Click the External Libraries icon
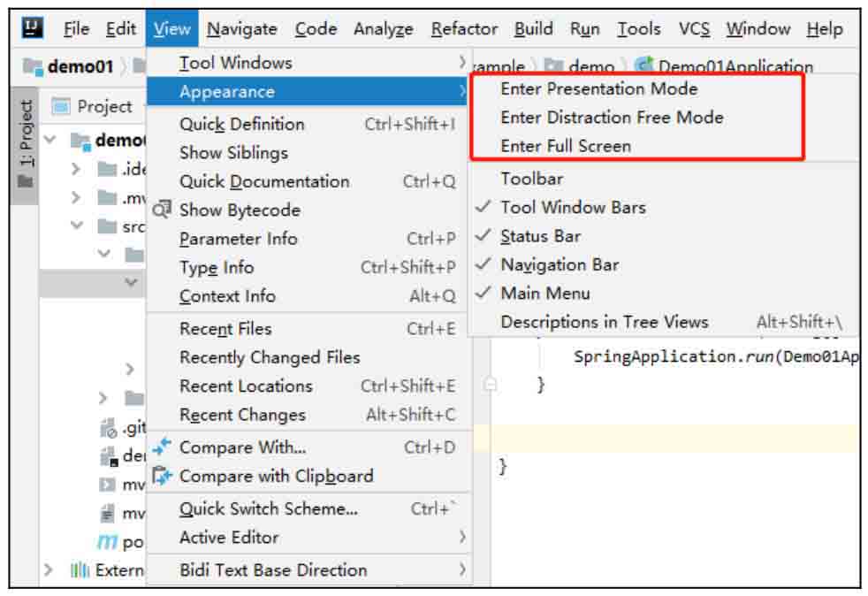Image resolution: width=868 pixels, height=596 pixels. click(x=79, y=570)
